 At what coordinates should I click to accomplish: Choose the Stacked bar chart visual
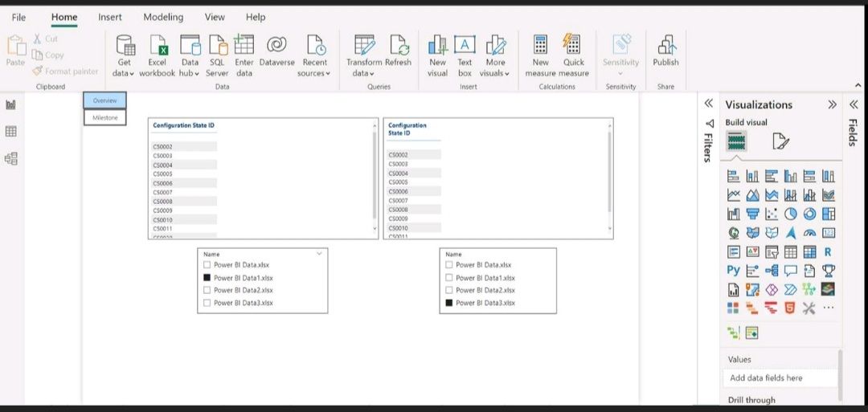[x=734, y=177]
